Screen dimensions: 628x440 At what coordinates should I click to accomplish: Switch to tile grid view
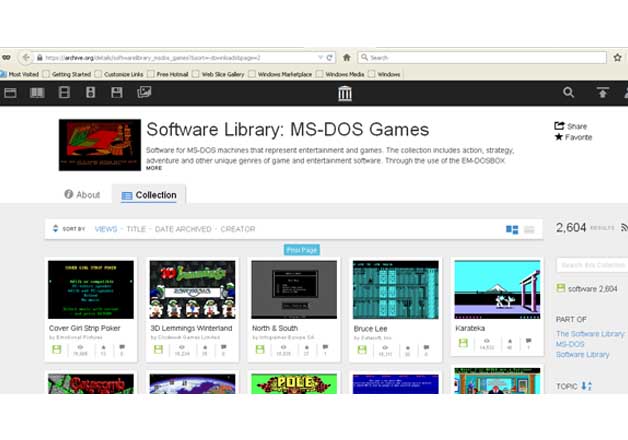pos(512,229)
